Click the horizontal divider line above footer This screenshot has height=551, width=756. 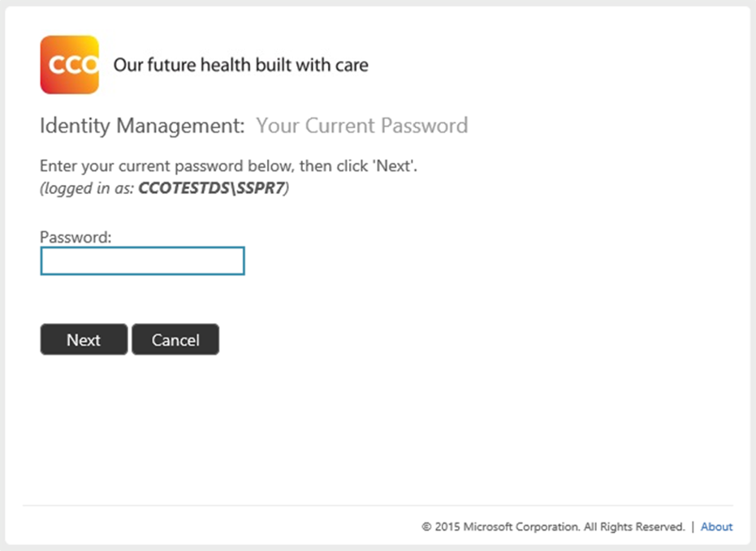coord(378,506)
